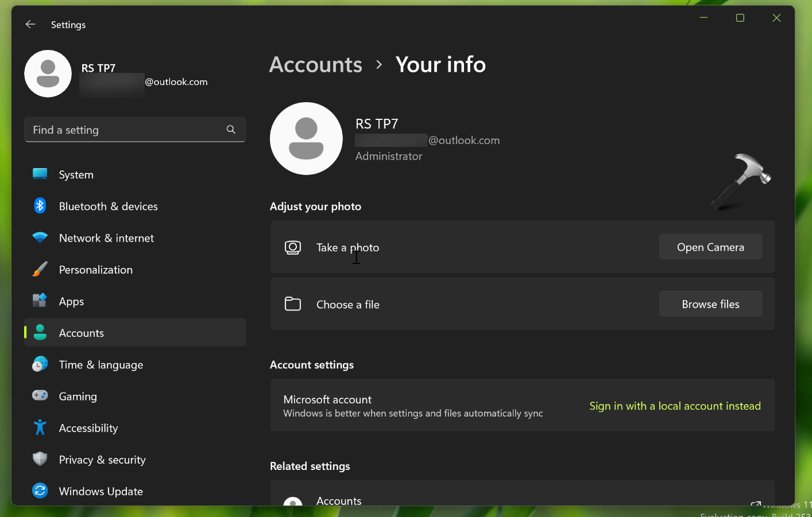The image size is (812, 517).
Task: Click the Accounts breadcrumb in the header
Action: 316,65
